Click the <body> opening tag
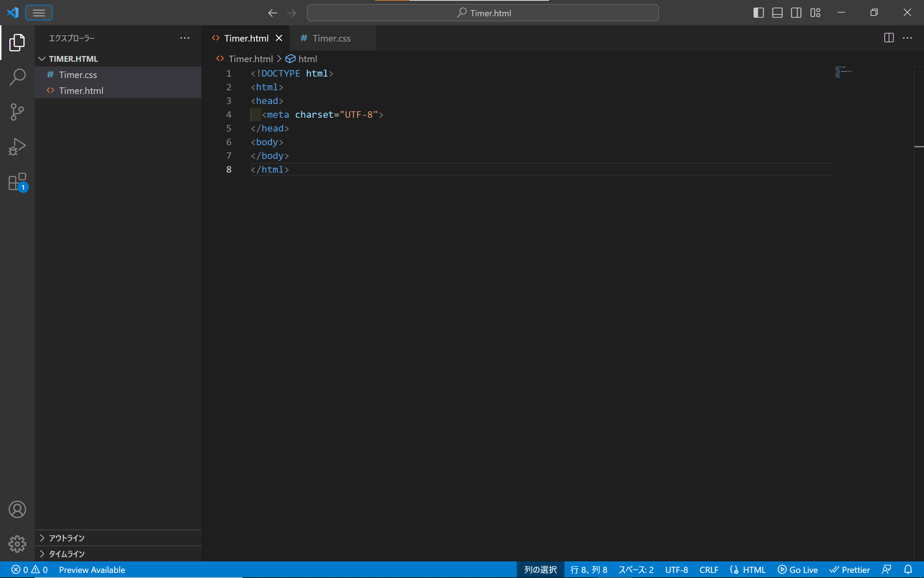 [267, 142]
